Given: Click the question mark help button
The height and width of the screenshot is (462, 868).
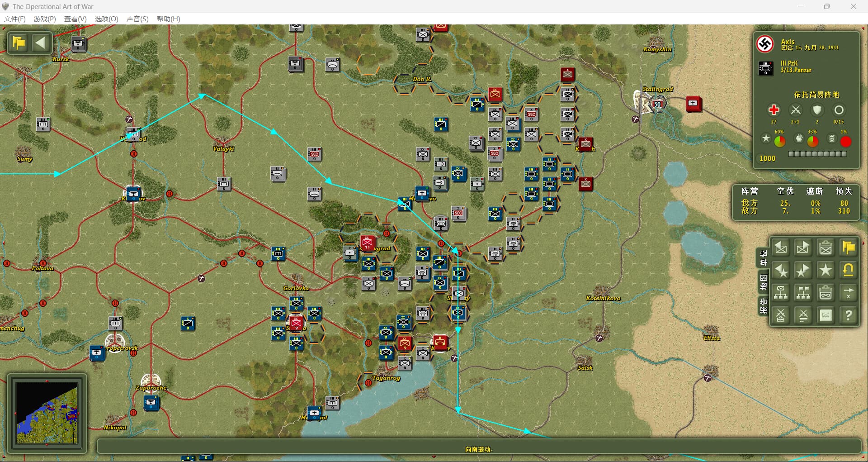Looking at the screenshot, I should click(x=849, y=315).
